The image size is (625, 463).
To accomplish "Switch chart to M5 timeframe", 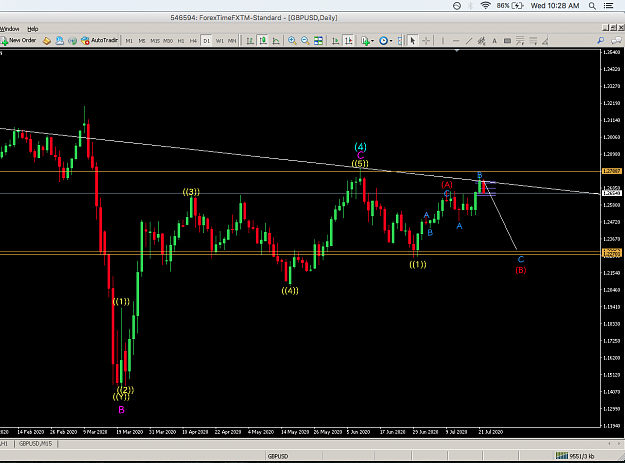I will (x=142, y=41).
